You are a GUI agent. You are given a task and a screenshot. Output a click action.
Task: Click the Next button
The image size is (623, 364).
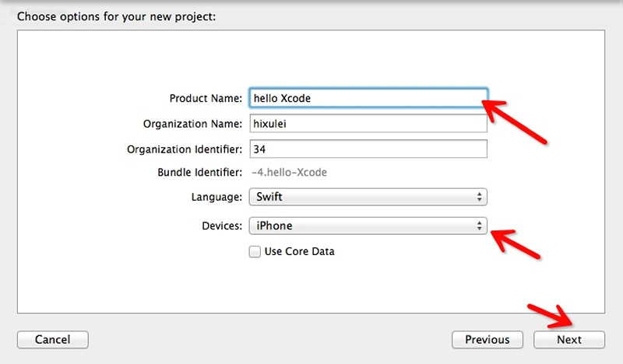(x=568, y=339)
